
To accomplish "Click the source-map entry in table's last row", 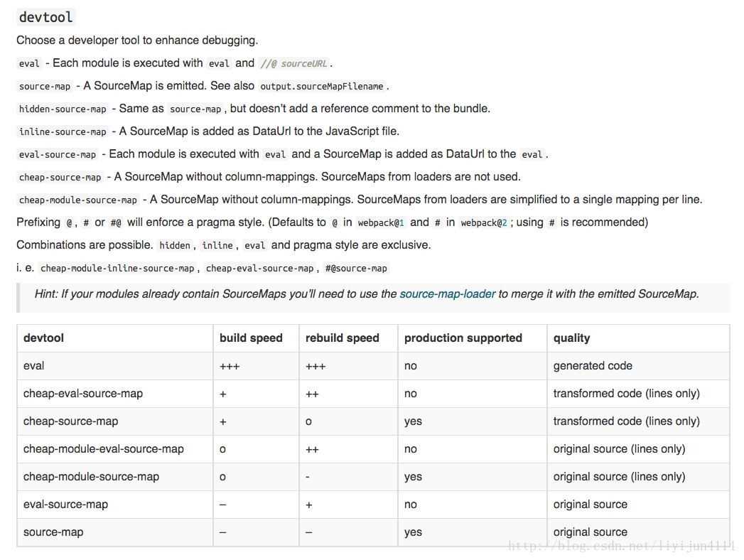I will (53, 532).
